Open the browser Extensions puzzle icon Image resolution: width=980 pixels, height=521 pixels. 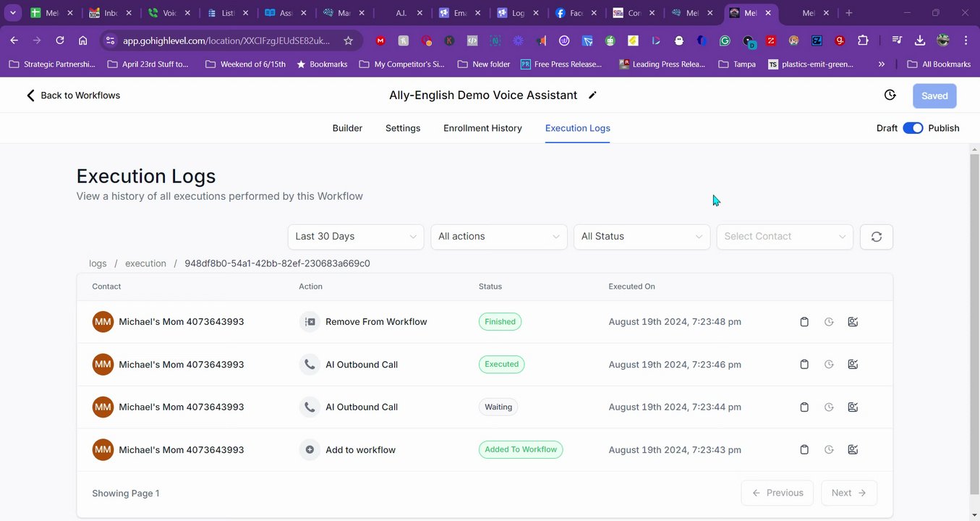coord(863,41)
